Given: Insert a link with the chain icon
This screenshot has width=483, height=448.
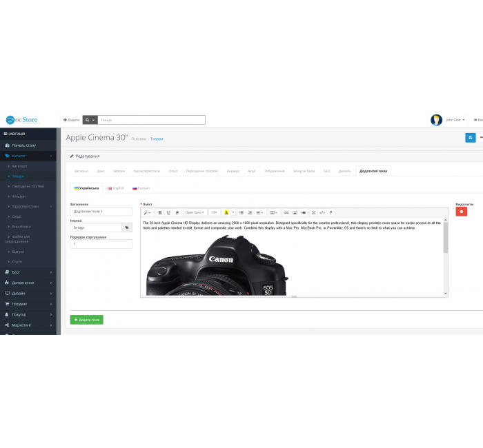Looking at the screenshot, I should pyautogui.click(x=286, y=212).
